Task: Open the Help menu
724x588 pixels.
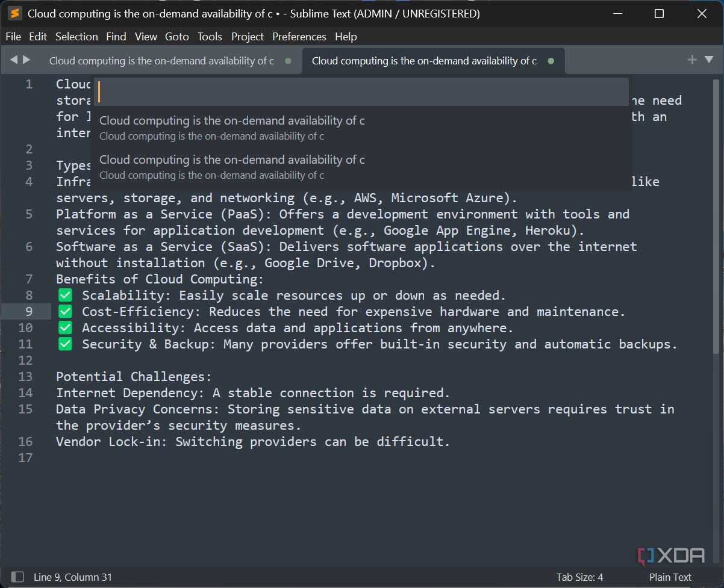Action: 346,37
